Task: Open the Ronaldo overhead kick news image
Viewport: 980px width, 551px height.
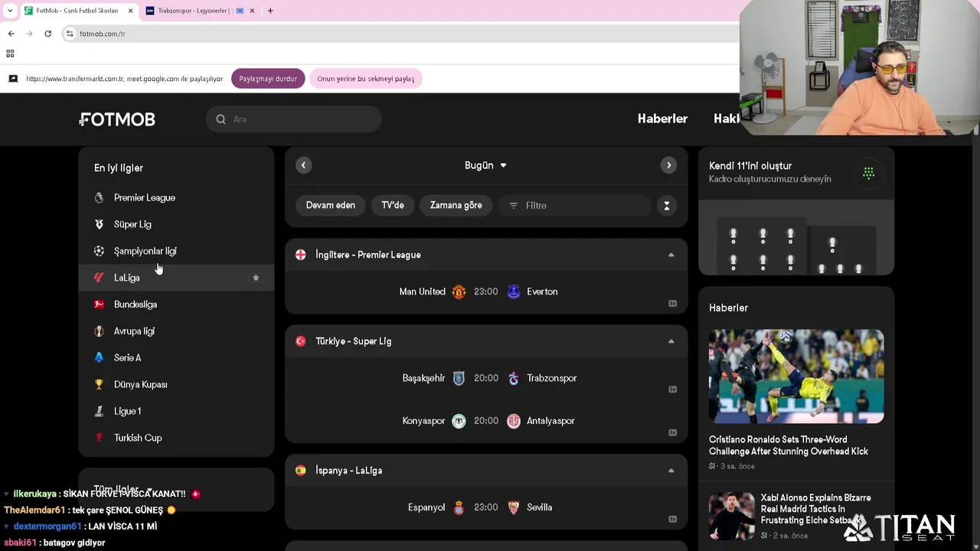Action: 796,376
